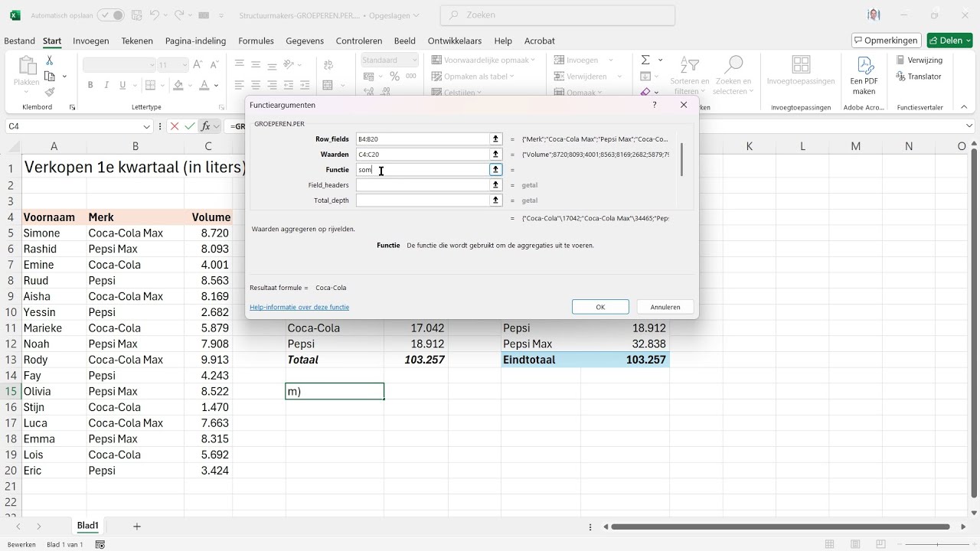Open the Bestand menu
This screenshot has height=551, width=980.
[19, 41]
